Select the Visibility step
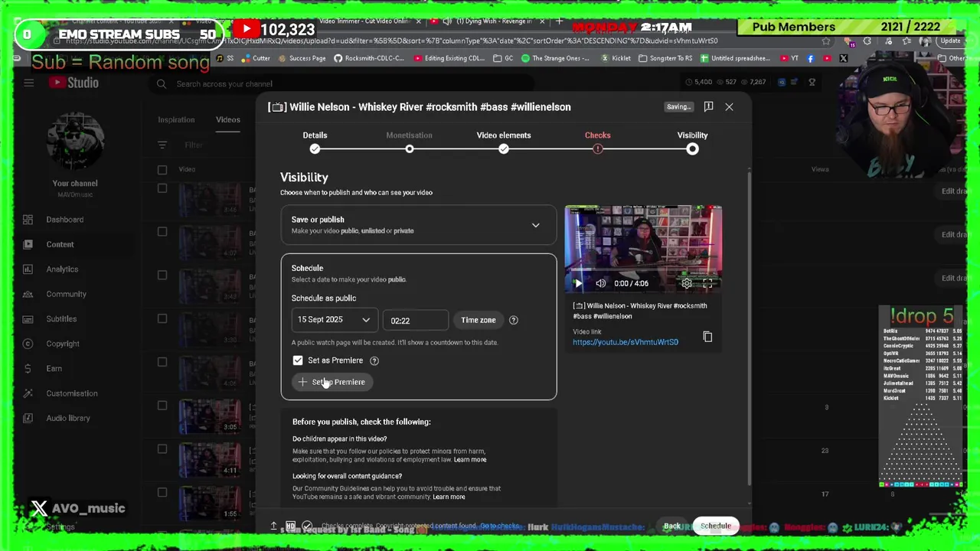980x551 pixels. (x=692, y=142)
